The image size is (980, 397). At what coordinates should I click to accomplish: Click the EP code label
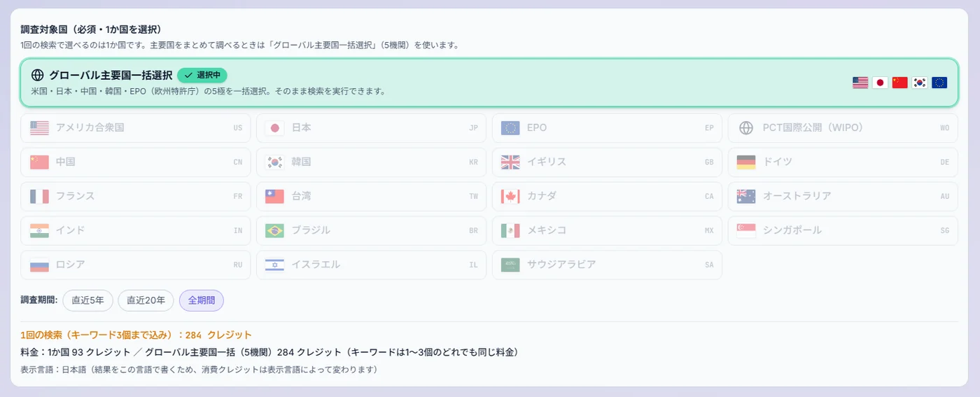click(x=709, y=128)
